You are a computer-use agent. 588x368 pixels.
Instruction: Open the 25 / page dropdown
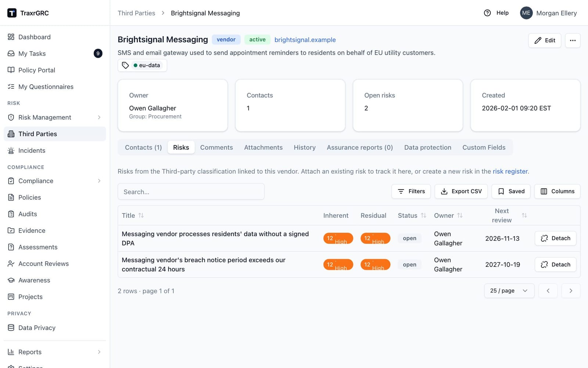[509, 291]
